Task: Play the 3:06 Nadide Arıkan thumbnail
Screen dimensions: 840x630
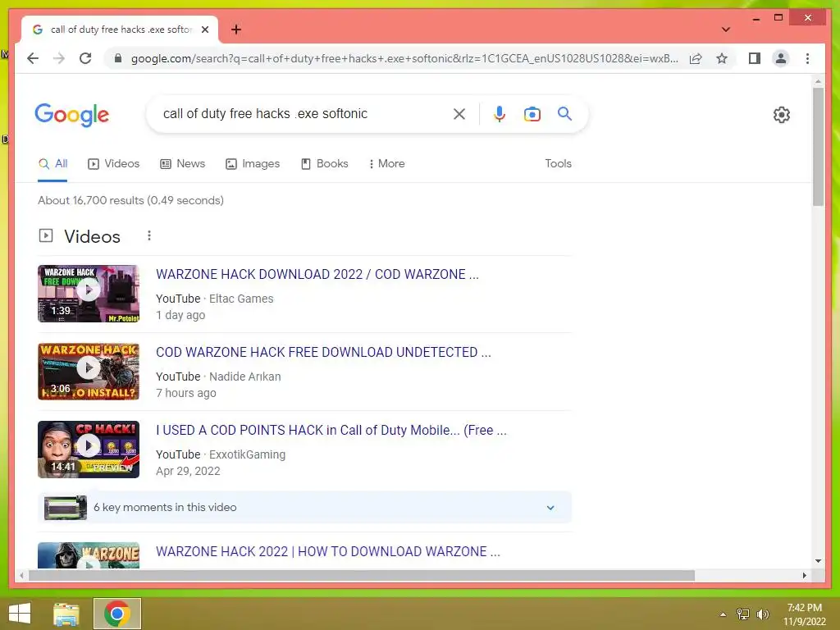Action: click(x=89, y=372)
